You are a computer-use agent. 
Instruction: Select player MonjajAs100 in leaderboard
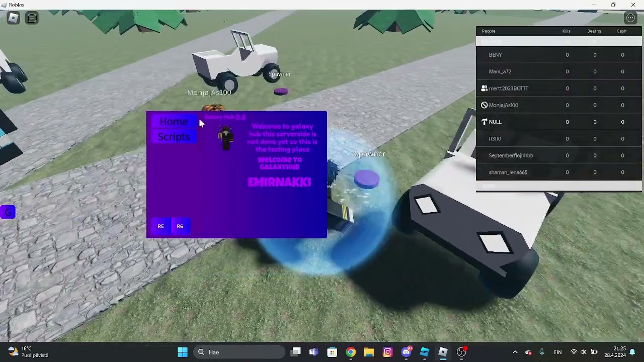pos(559,105)
